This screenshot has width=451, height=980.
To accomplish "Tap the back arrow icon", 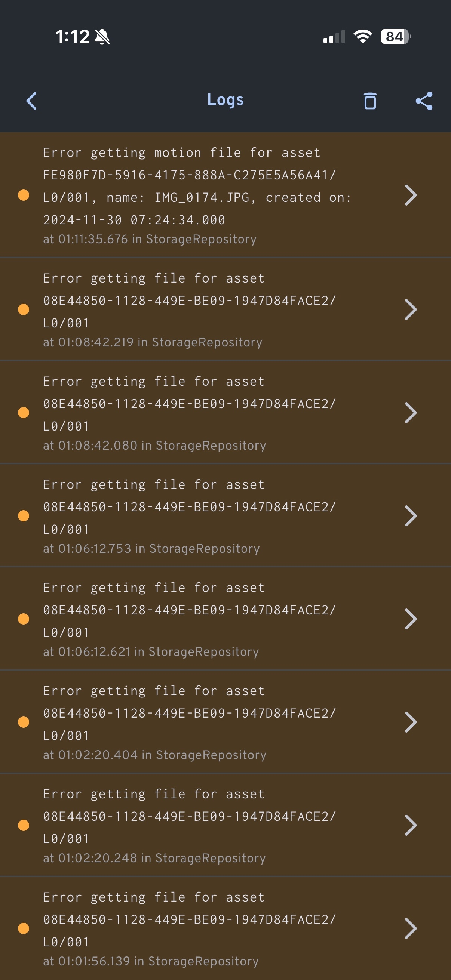I will point(31,101).
